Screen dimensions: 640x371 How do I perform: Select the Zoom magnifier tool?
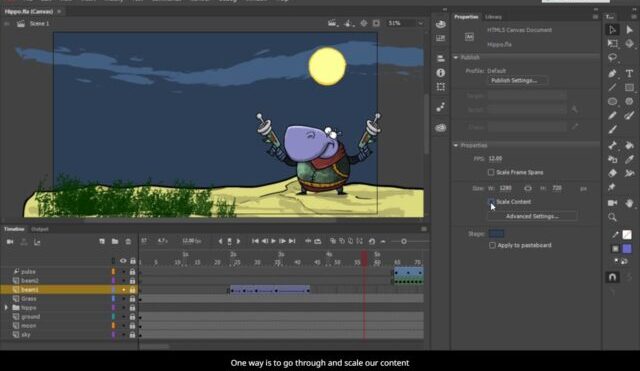click(612, 217)
